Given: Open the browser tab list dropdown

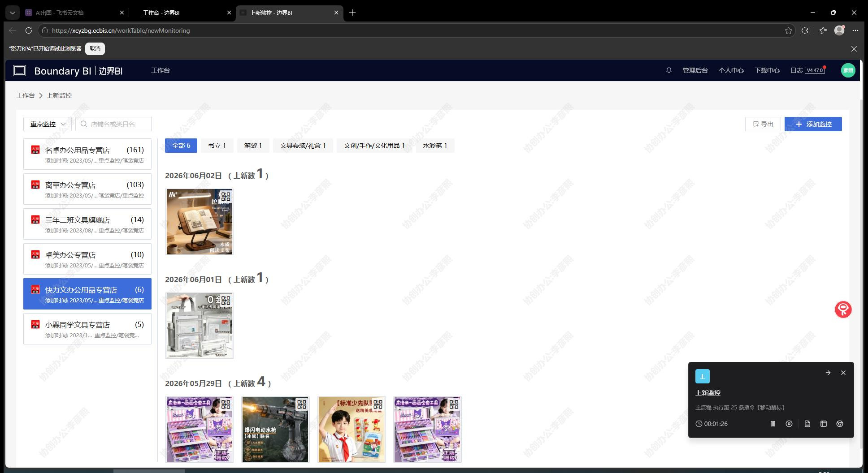Looking at the screenshot, I should click(13, 13).
